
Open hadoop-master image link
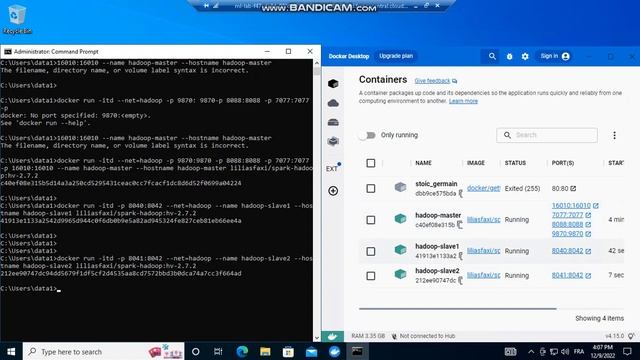[483, 219]
